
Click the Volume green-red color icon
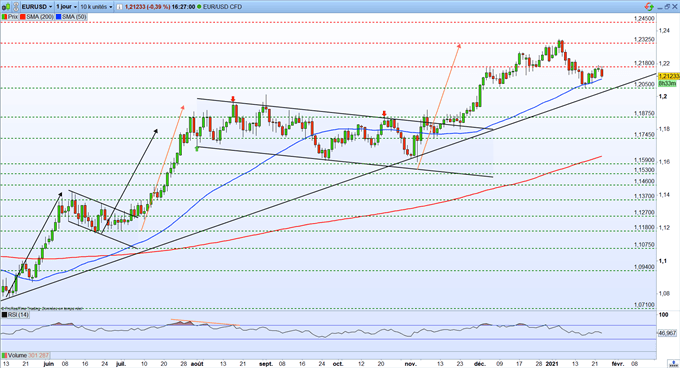pyautogui.click(x=5, y=355)
